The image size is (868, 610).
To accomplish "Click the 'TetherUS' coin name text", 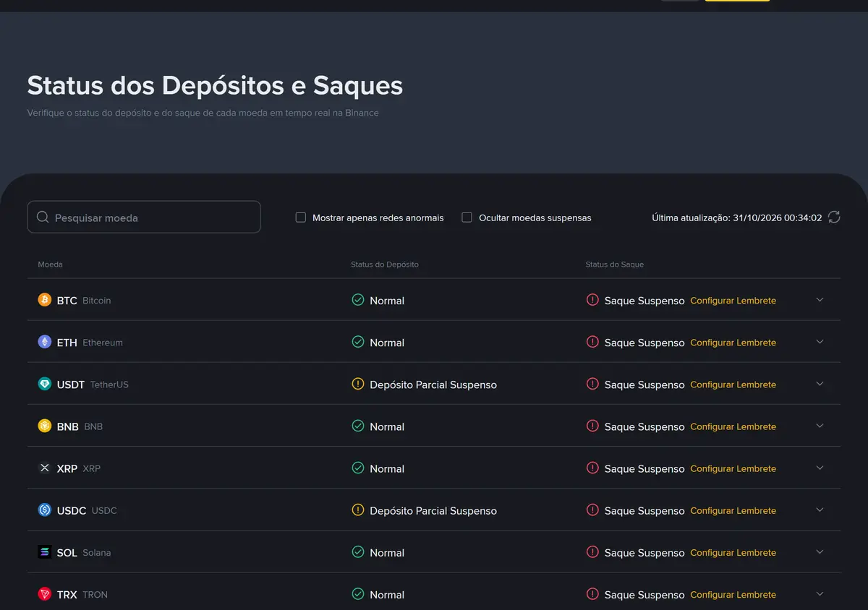I will click(x=109, y=385).
